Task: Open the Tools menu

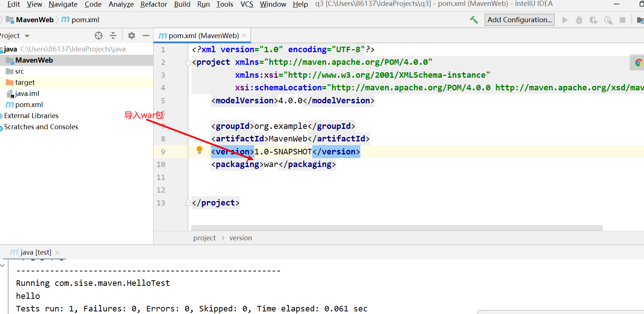Action: click(225, 4)
